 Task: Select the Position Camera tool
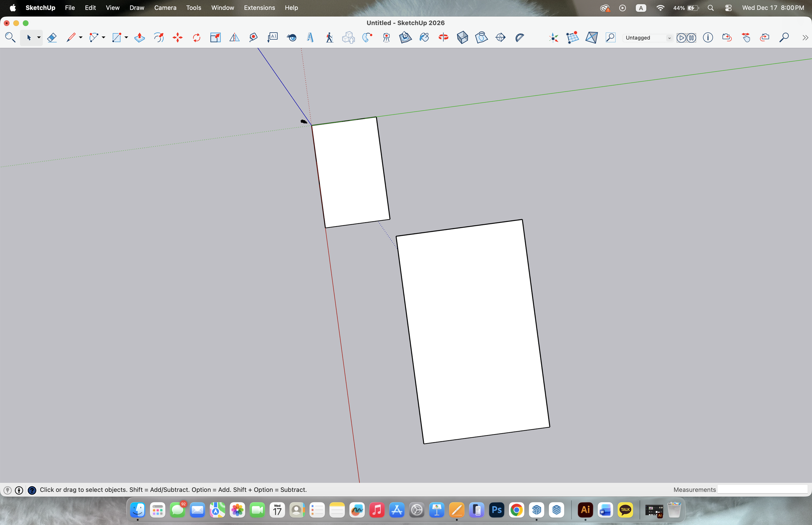(x=386, y=38)
